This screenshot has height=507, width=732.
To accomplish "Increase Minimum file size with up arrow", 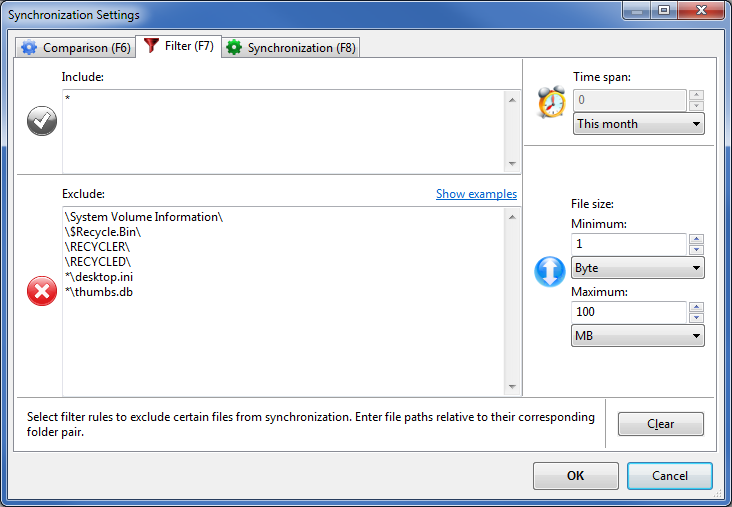I will 697,239.
